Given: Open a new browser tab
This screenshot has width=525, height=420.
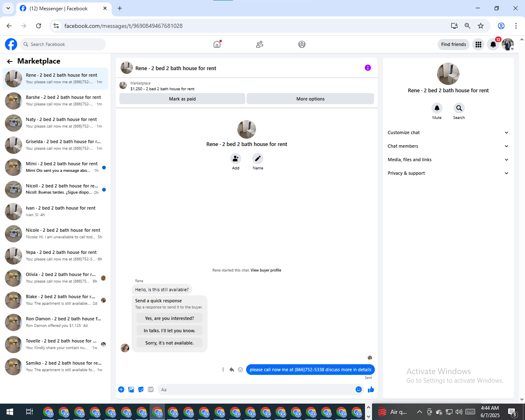Looking at the screenshot, I should 120,8.
